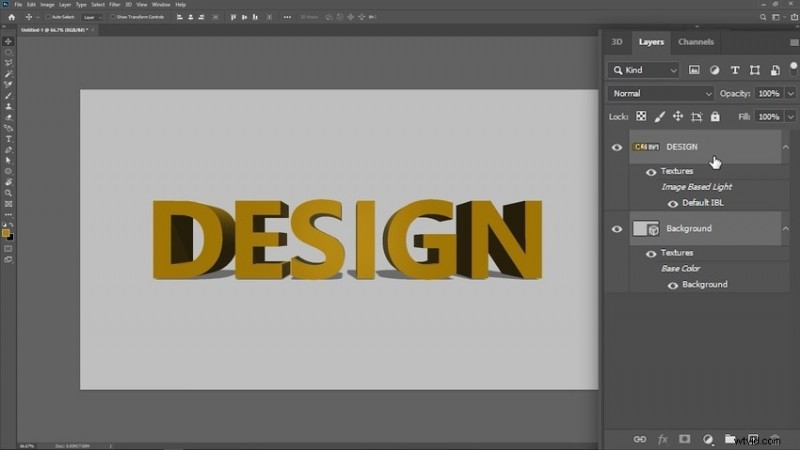Click the foreground color swatch
Screen dimensions: 800x450
click(6, 233)
